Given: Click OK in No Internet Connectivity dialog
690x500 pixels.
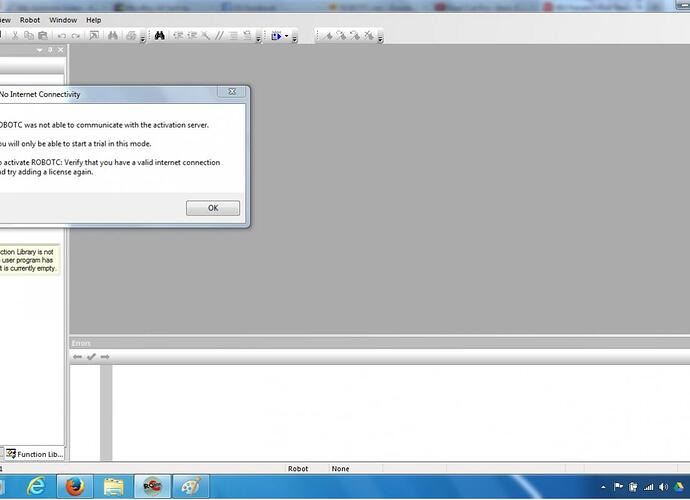Looking at the screenshot, I should 213,208.
